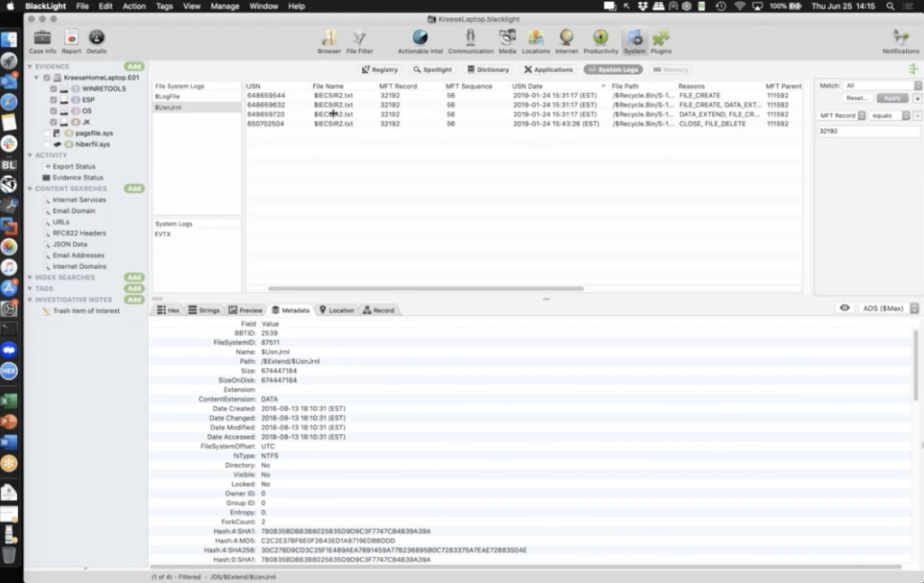Switch to the Location tab
924x583 pixels.
[x=337, y=310]
